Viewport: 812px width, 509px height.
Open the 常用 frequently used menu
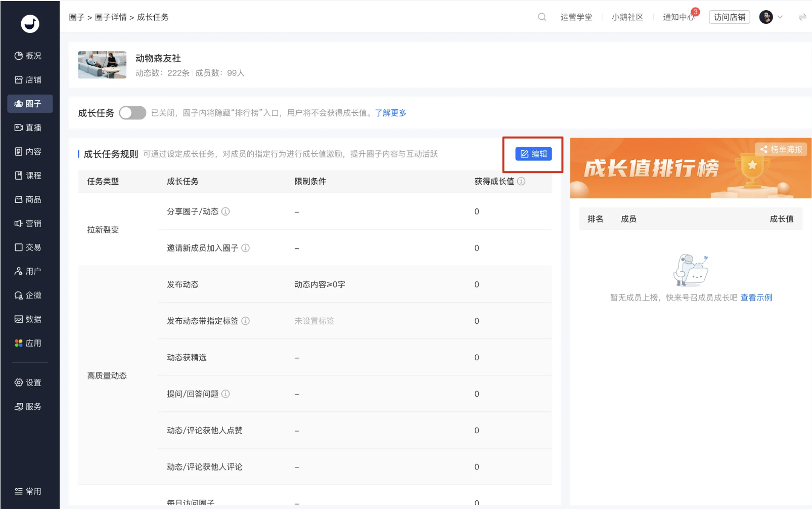tap(28, 491)
